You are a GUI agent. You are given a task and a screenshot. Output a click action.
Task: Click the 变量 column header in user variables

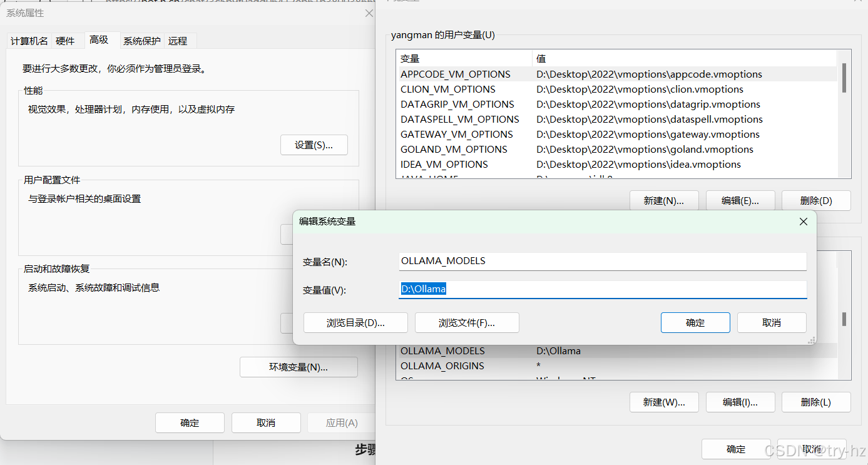(464, 59)
